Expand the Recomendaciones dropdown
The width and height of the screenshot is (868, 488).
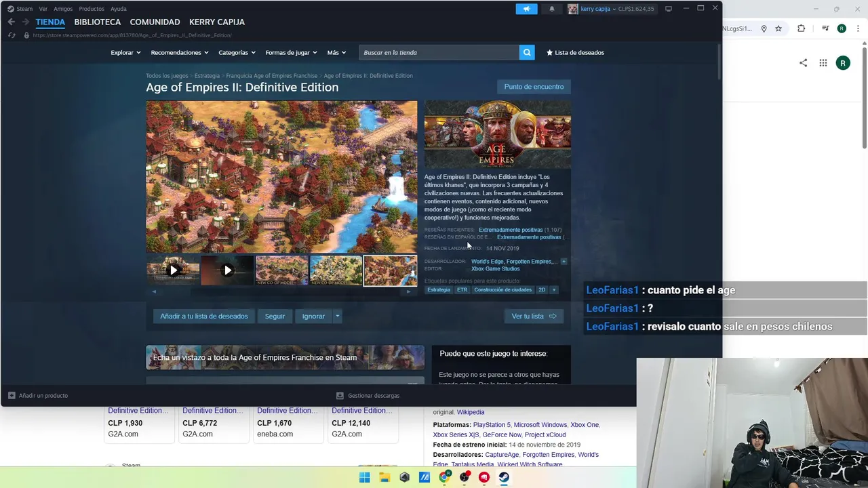coord(179,52)
